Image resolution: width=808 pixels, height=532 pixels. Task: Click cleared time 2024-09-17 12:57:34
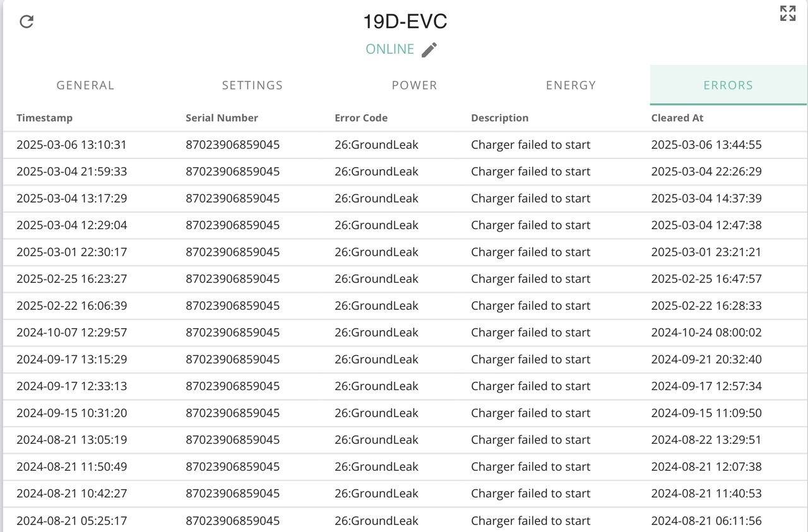pos(706,386)
